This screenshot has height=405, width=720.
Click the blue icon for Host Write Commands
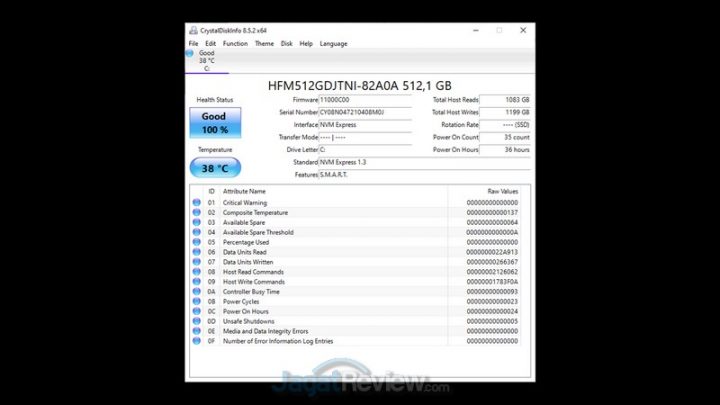(197, 281)
